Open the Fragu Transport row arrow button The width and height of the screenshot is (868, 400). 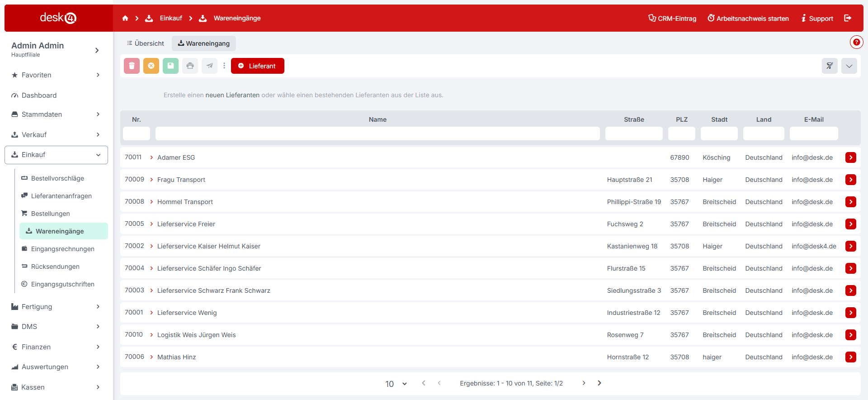850,180
